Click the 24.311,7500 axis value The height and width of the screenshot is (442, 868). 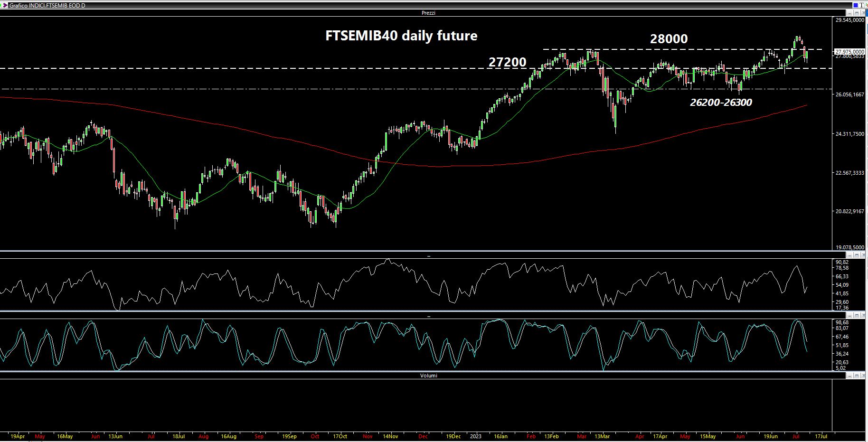point(850,134)
